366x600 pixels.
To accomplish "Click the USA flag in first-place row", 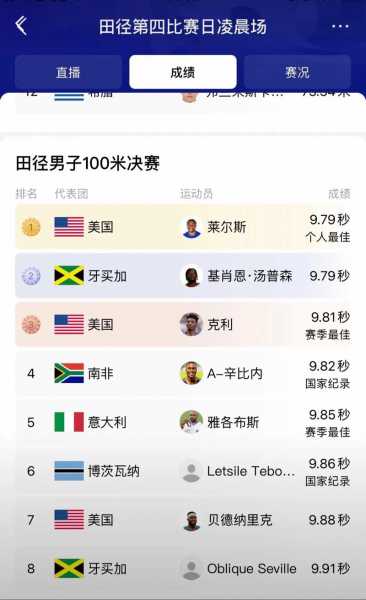I will tap(69, 227).
